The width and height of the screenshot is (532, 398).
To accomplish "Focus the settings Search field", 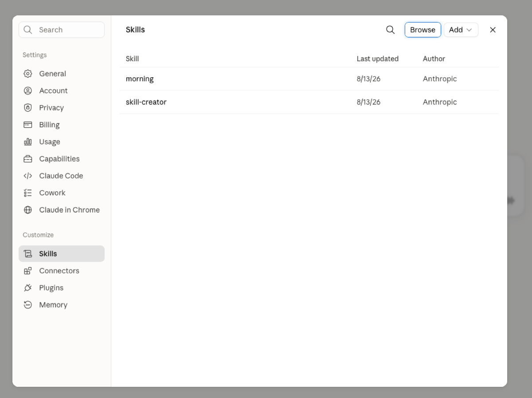I will (x=62, y=30).
